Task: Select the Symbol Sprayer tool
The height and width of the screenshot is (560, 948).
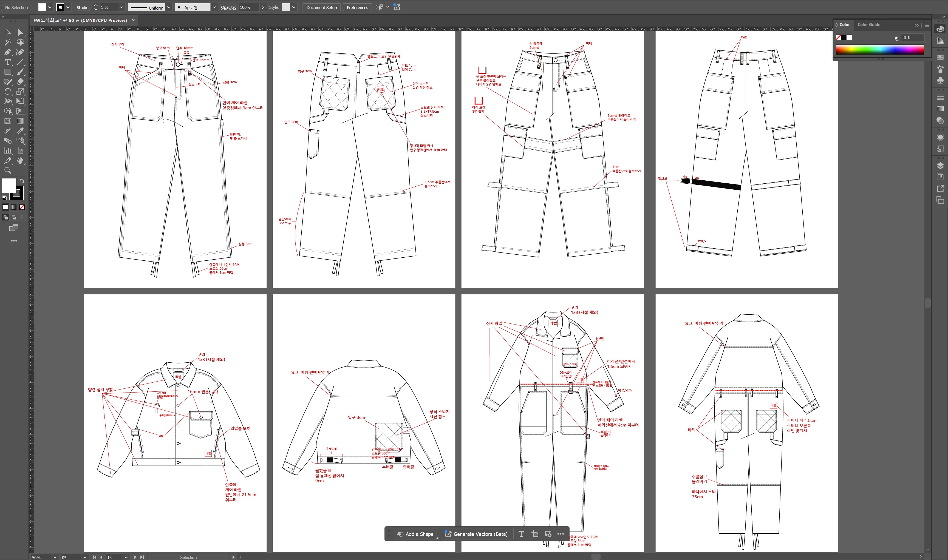Action: [20, 141]
